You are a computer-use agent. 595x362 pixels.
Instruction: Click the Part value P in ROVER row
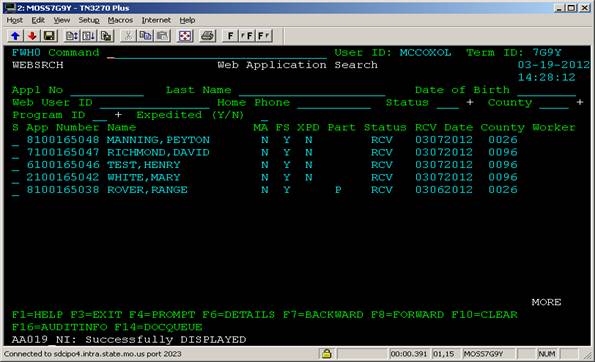click(338, 190)
